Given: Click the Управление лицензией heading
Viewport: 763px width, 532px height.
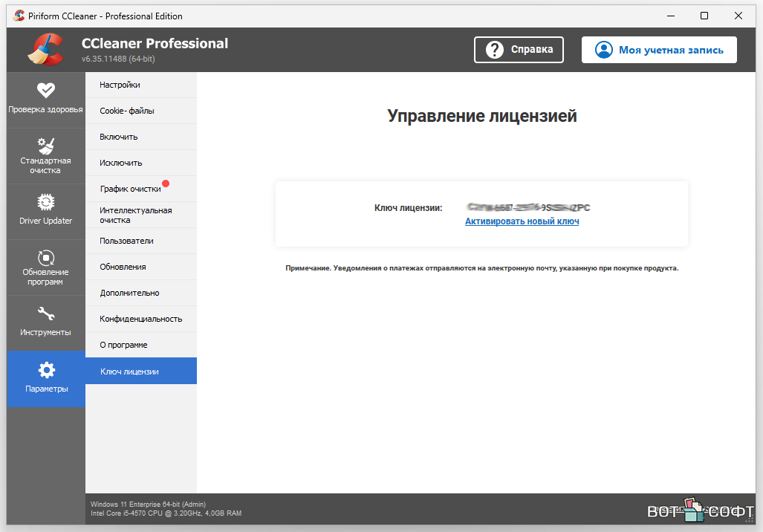Looking at the screenshot, I should tap(481, 116).
